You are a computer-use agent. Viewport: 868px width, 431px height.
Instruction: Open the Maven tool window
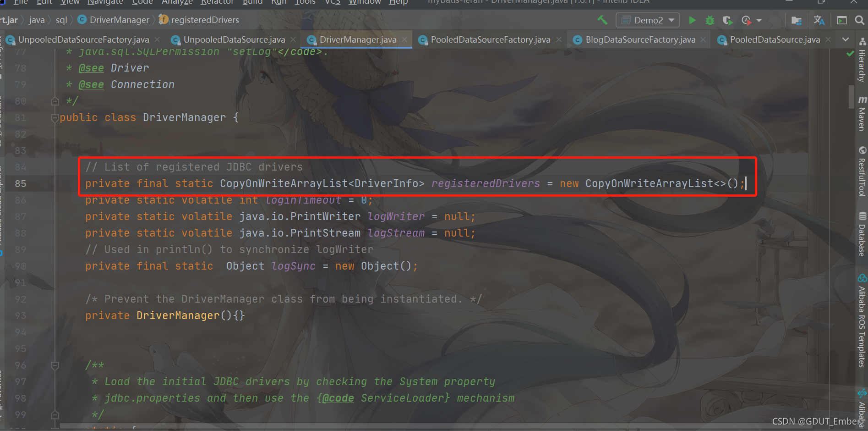click(x=862, y=113)
